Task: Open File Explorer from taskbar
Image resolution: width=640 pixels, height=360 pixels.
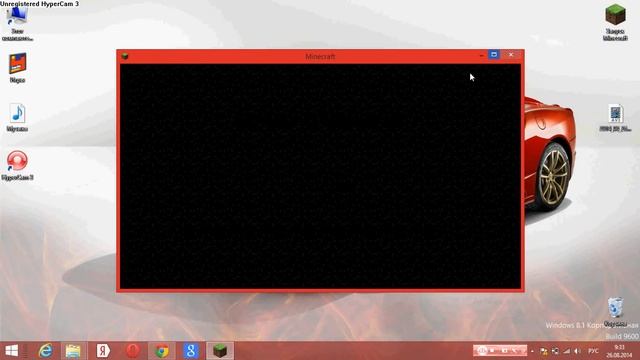Action: point(73,351)
